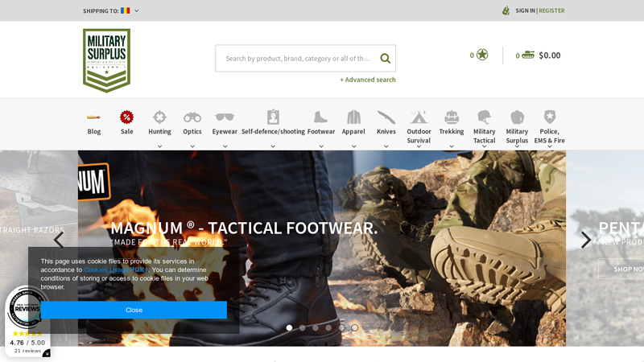Go to the previous carousel slide
This screenshot has width=644, height=362.
pyautogui.click(x=59, y=240)
